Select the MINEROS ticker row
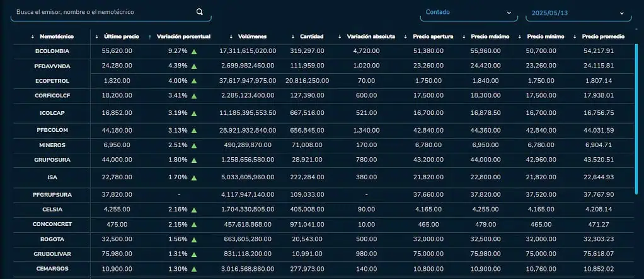Image resolution: width=644 pixels, height=279 pixels. [324, 145]
